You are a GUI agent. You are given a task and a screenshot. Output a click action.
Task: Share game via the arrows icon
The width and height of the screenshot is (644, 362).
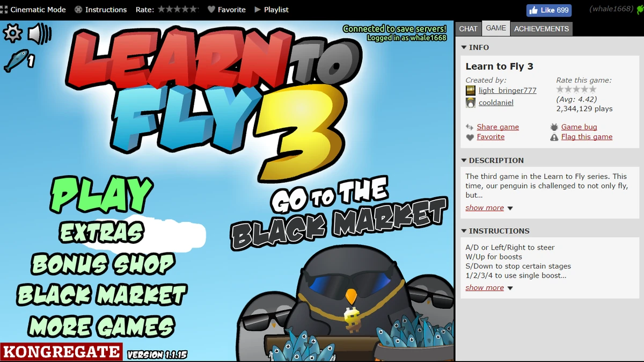(x=470, y=127)
